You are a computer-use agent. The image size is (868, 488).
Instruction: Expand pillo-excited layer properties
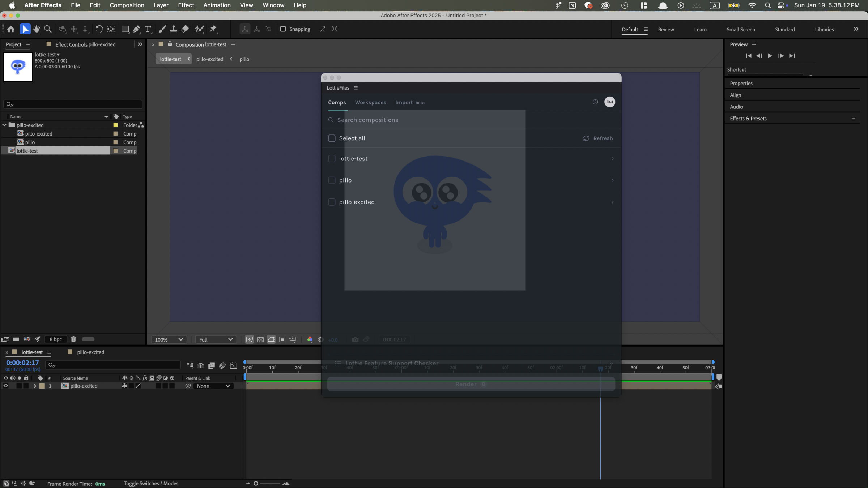coord(35,386)
